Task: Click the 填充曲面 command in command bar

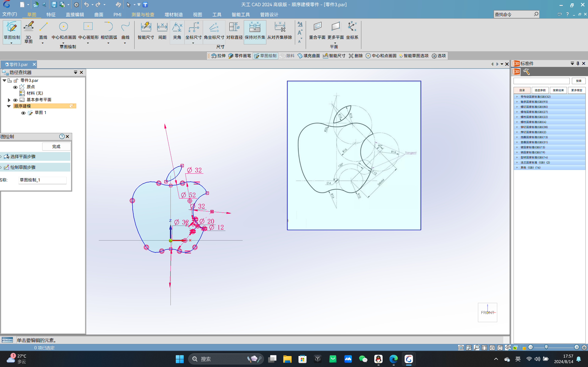Action: (x=309, y=56)
